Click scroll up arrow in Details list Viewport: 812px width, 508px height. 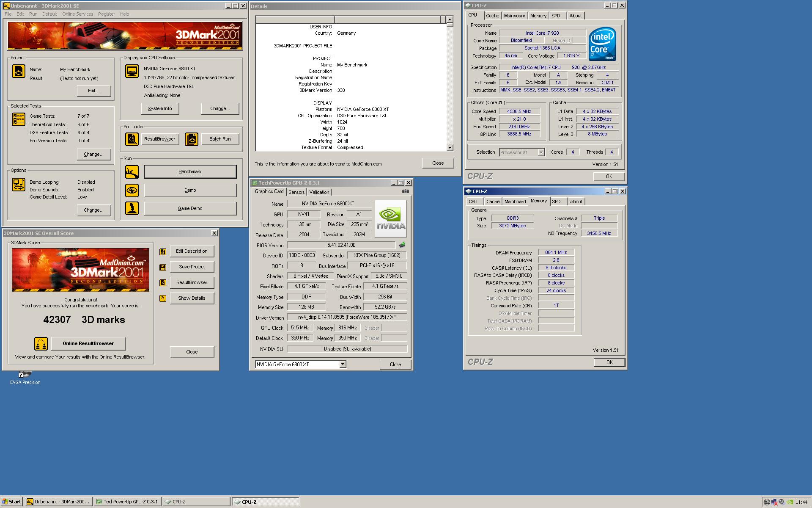450,19
